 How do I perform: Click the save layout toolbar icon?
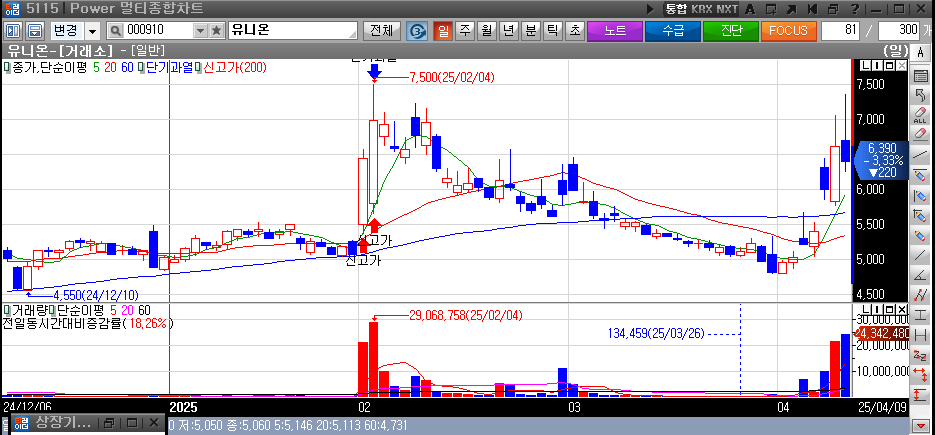[x=35, y=31]
